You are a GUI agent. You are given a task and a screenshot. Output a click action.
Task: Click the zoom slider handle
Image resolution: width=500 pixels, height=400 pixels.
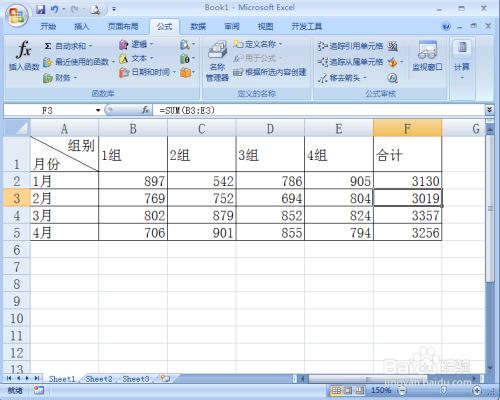(444, 390)
